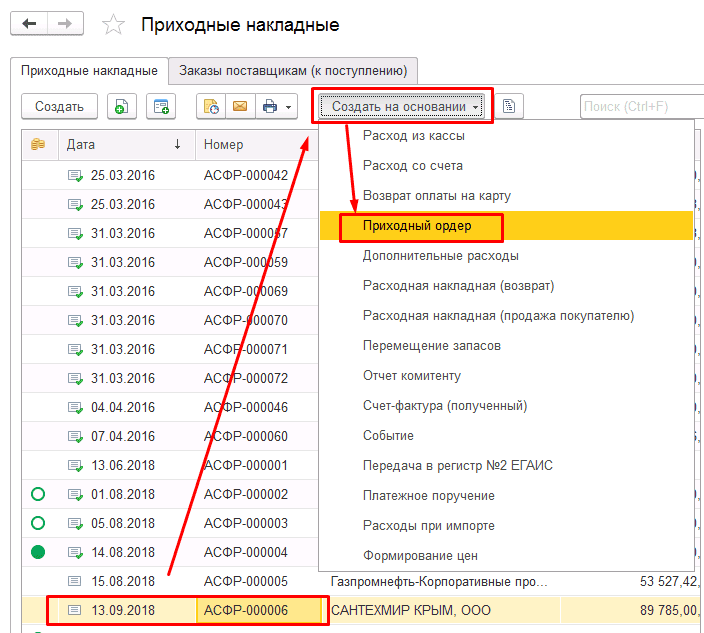
Task: Open the print dropdown arrow
Action: [289, 107]
